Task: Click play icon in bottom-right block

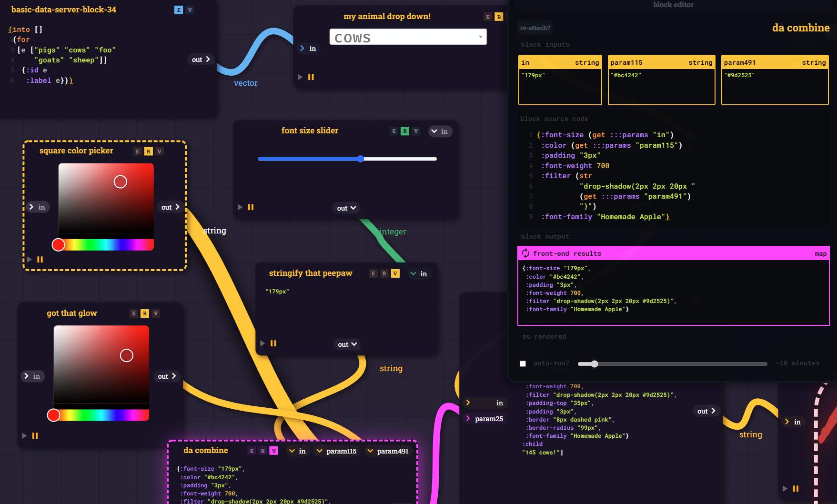Action: (785, 488)
